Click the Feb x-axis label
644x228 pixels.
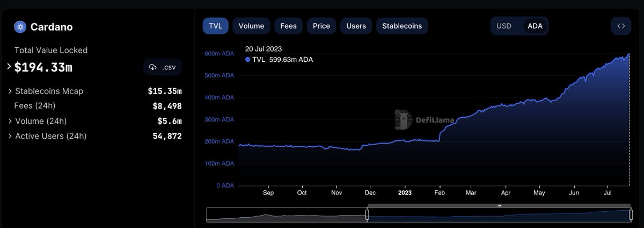click(440, 192)
